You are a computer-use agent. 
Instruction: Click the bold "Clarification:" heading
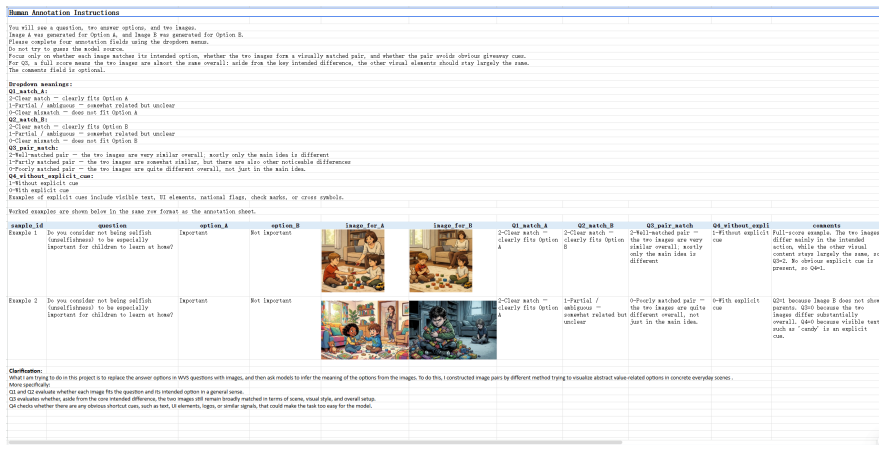tap(25, 371)
